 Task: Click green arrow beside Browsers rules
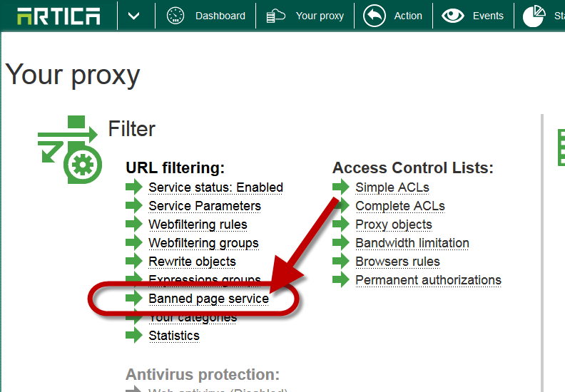pos(341,262)
